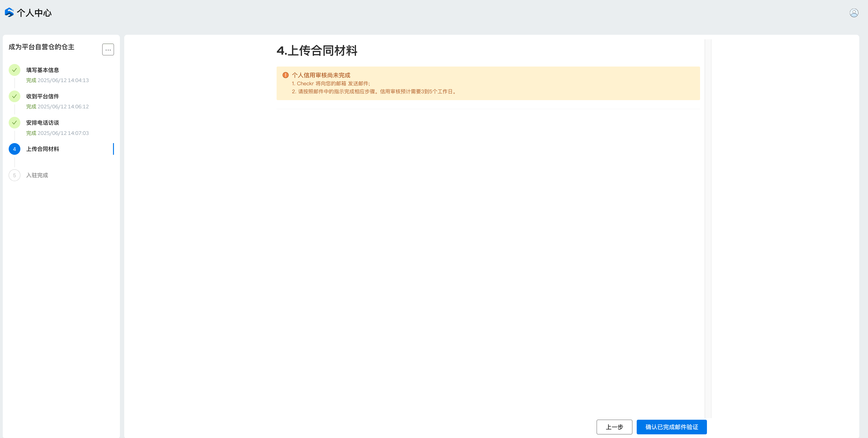
Task: Click the blue step 4 circle
Action: [14, 149]
